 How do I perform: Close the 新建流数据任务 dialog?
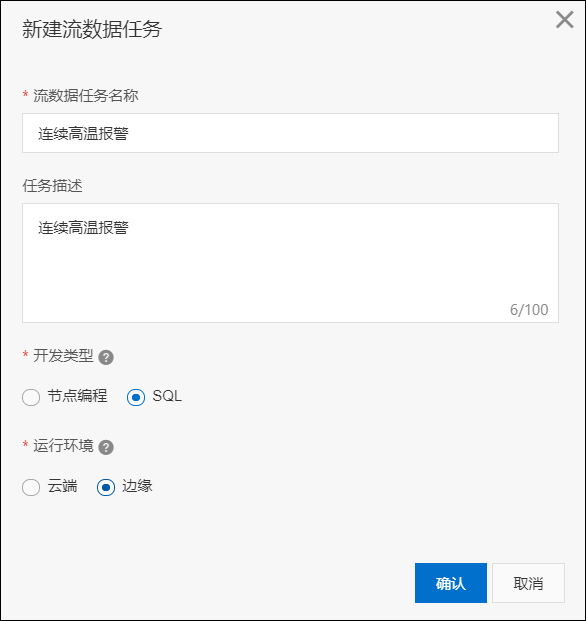(x=565, y=20)
